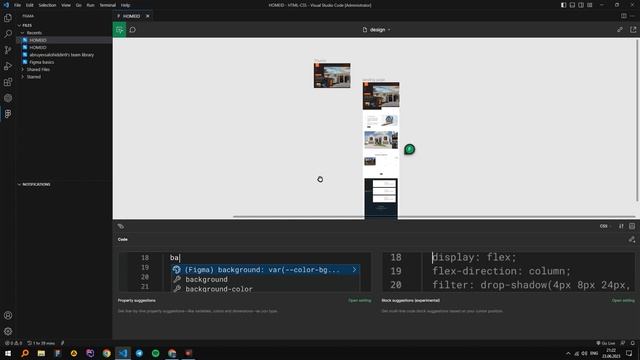Image resolution: width=640 pixels, height=360 pixels.
Task: Click Go Live in status bar
Action: (x=606, y=343)
